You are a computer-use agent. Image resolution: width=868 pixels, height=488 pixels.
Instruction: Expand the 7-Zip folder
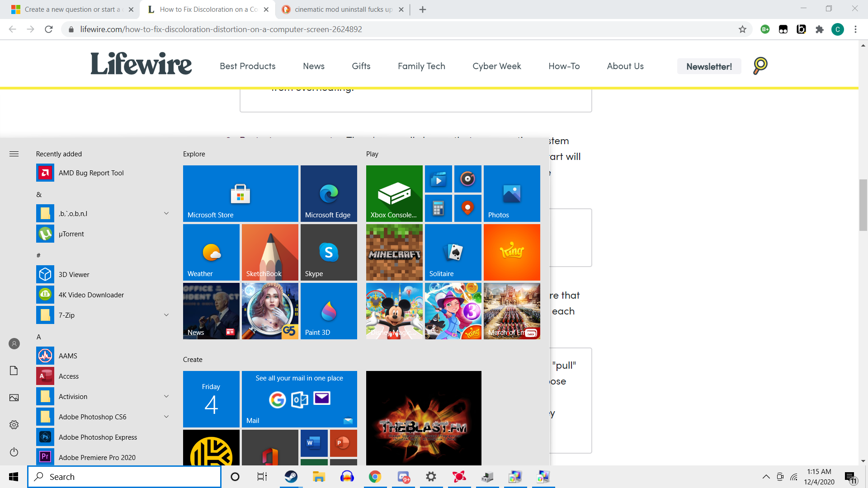coord(166,315)
